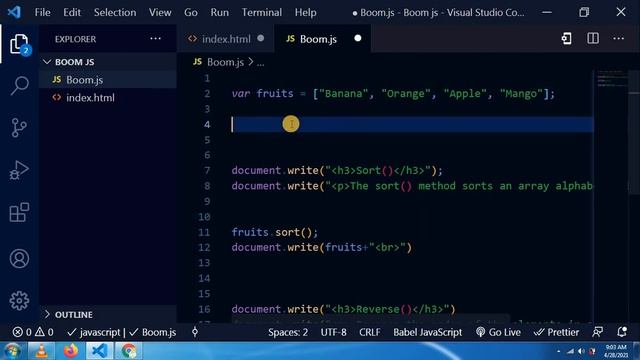Viewport: 640px width, 360px height.
Task: Open the View menu
Action: pyautogui.click(x=160, y=12)
